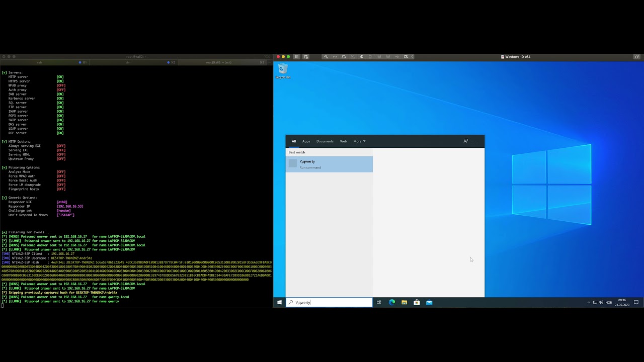
Task: Click the 'Analyze Mode' line in terminal
Action: click(x=37, y=172)
